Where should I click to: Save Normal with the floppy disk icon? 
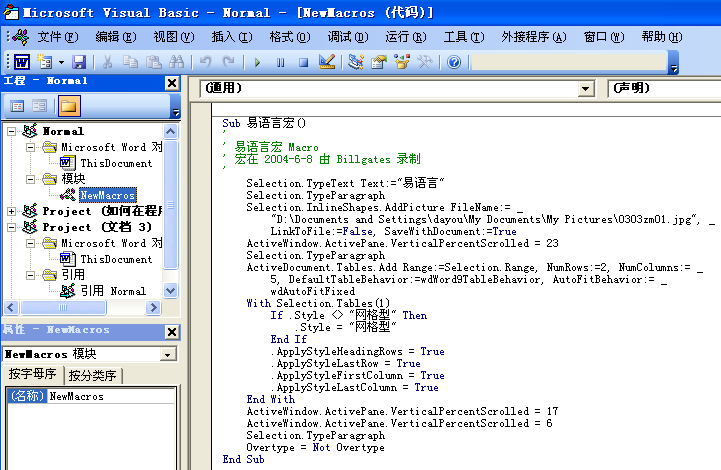[x=79, y=62]
